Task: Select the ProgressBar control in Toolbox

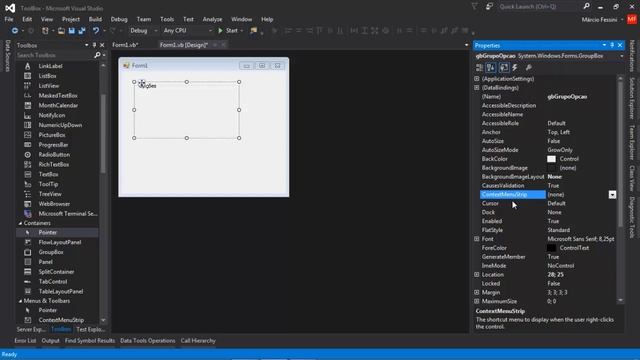Action: pos(53,145)
